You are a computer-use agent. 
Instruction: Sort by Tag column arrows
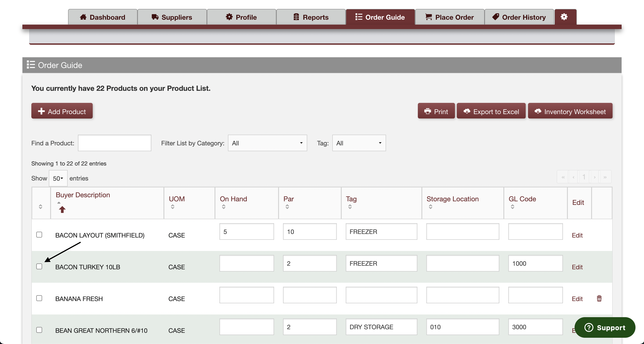pyautogui.click(x=350, y=207)
